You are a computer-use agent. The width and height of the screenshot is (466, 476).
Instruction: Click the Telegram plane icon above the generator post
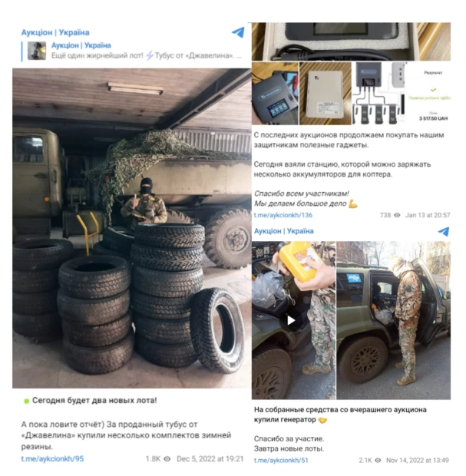pos(444,231)
